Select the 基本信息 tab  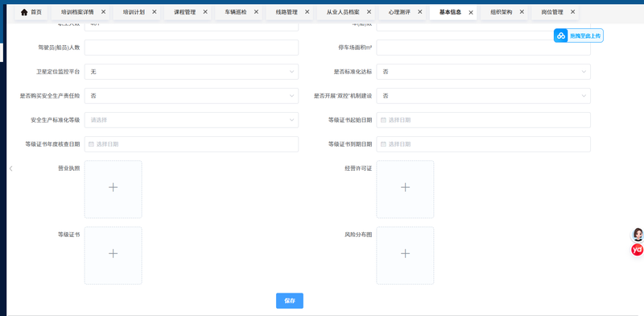(450, 12)
